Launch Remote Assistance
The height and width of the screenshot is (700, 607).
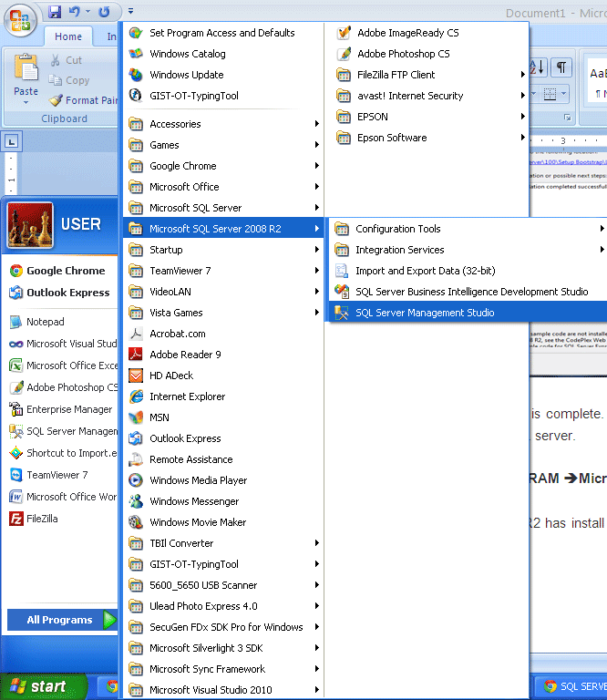(222, 459)
